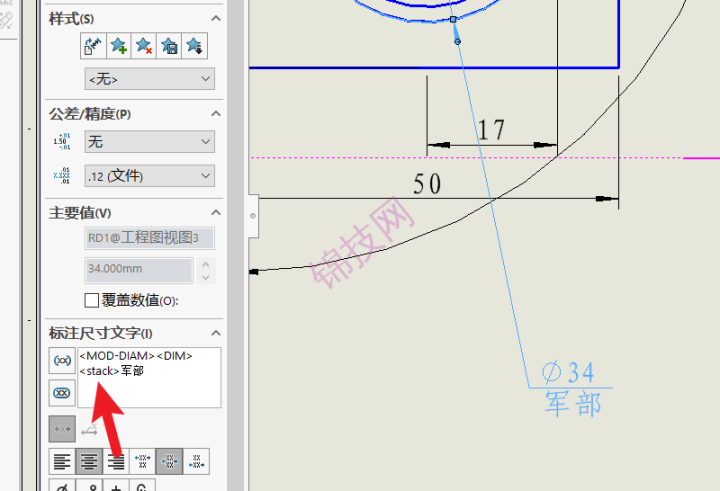Image resolution: width=720 pixels, height=491 pixels.
Task: Click the inspection dimension oval icon
Action: click(62, 393)
